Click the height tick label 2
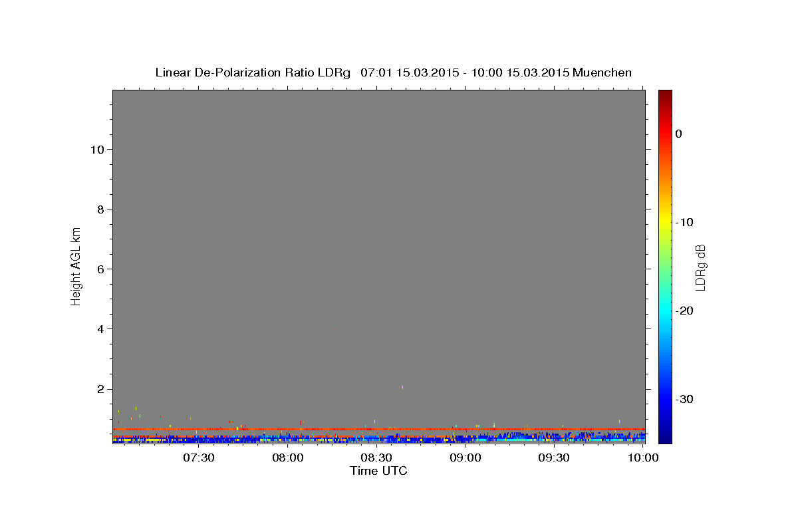798x532 pixels. (x=101, y=389)
